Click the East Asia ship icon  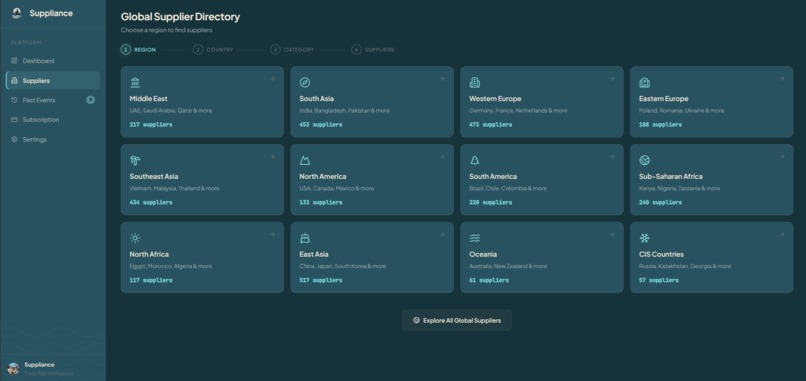(x=305, y=238)
